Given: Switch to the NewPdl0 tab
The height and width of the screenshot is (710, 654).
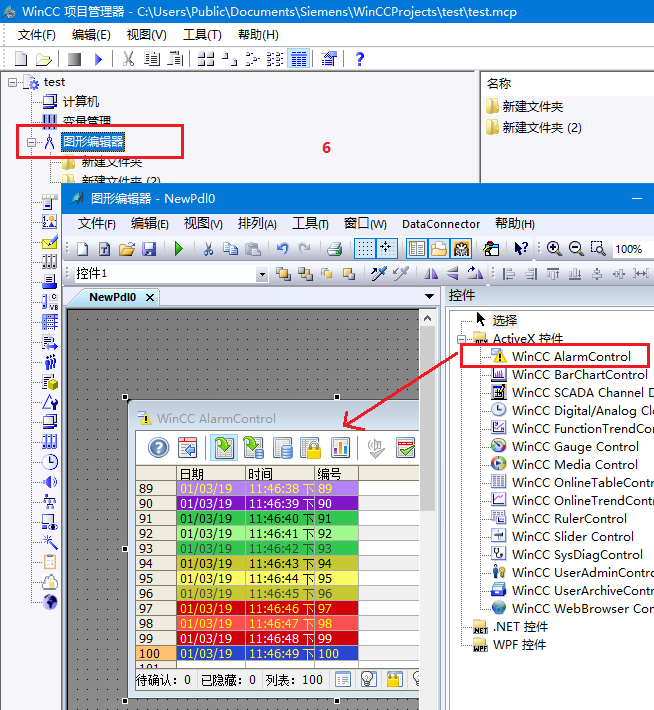Looking at the screenshot, I should (112, 297).
